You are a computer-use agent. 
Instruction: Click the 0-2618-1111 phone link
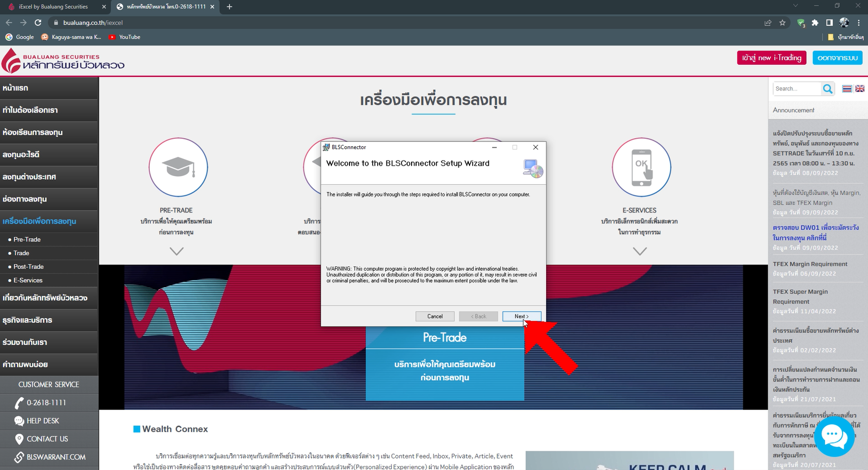49,403
